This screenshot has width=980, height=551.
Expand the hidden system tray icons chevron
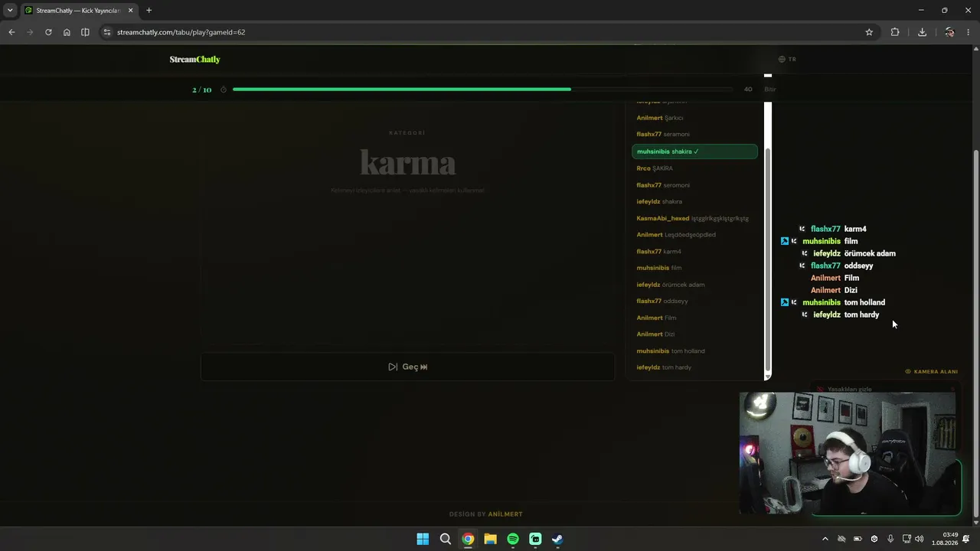coord(825,539)
